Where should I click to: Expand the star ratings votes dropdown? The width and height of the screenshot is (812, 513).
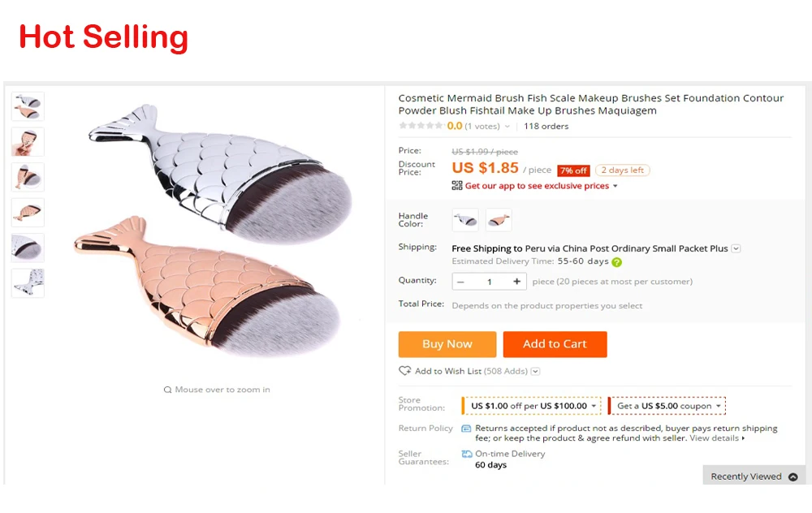(508, 127)
